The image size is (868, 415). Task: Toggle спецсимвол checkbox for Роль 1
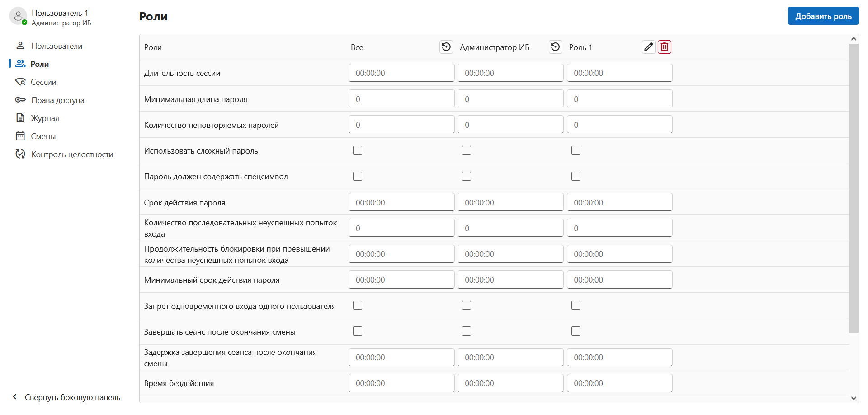click(576, 176)
